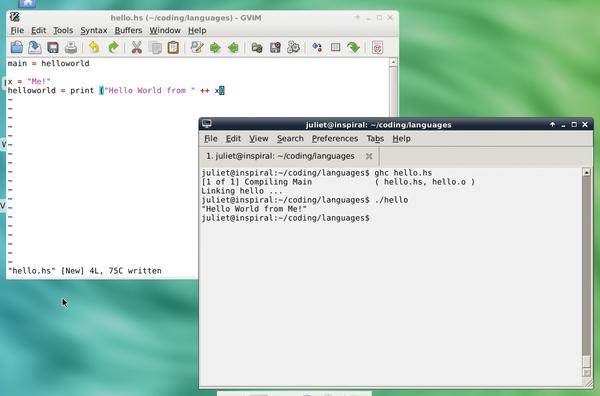Screen dimensions: 600x396
Task: Click the green Redo arrow icon
Action: (x=113, y=47)
